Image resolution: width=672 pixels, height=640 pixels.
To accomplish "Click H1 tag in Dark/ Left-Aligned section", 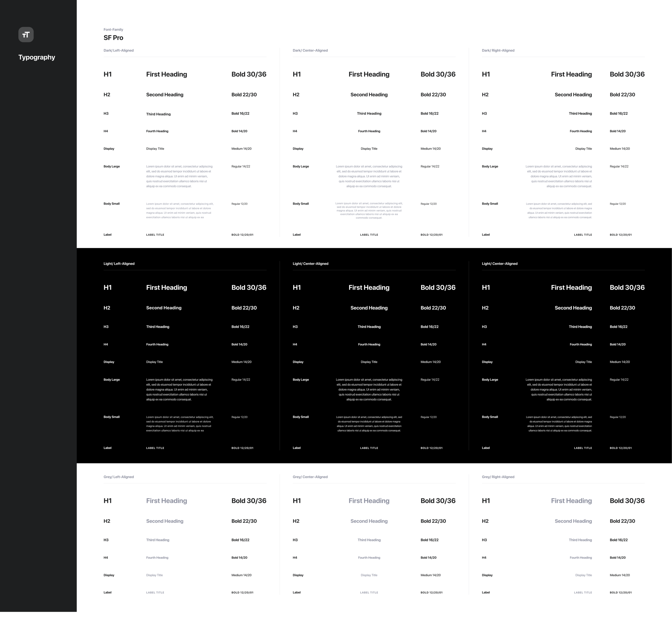I will click(108, 74).
